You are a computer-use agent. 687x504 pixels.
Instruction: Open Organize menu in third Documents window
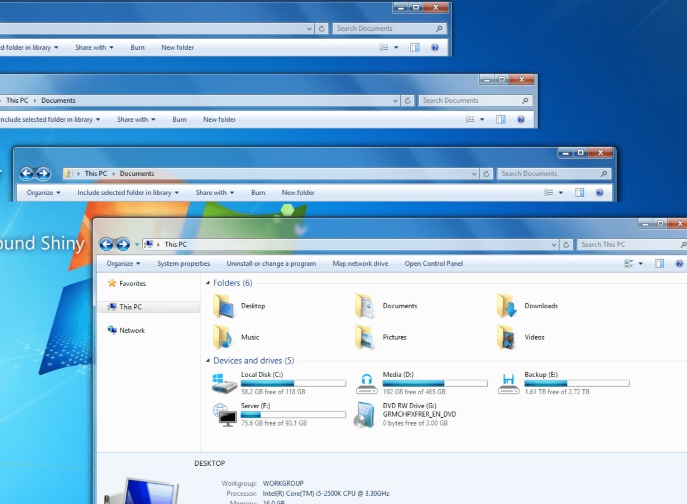(43, 192)
